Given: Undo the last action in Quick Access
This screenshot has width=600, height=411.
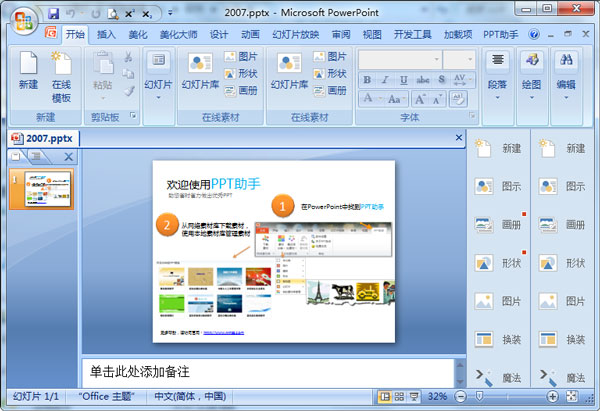Looking at the screenshot, I should pos(70,14).
